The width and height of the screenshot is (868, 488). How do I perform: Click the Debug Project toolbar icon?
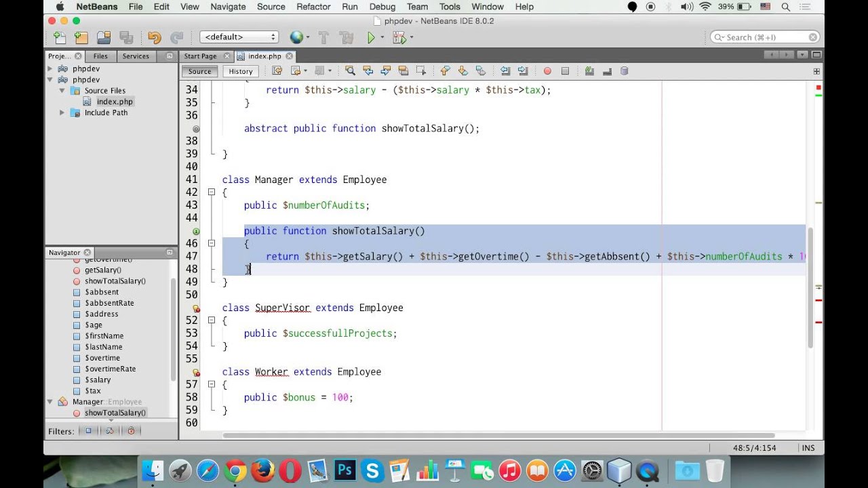pos(399,38)
